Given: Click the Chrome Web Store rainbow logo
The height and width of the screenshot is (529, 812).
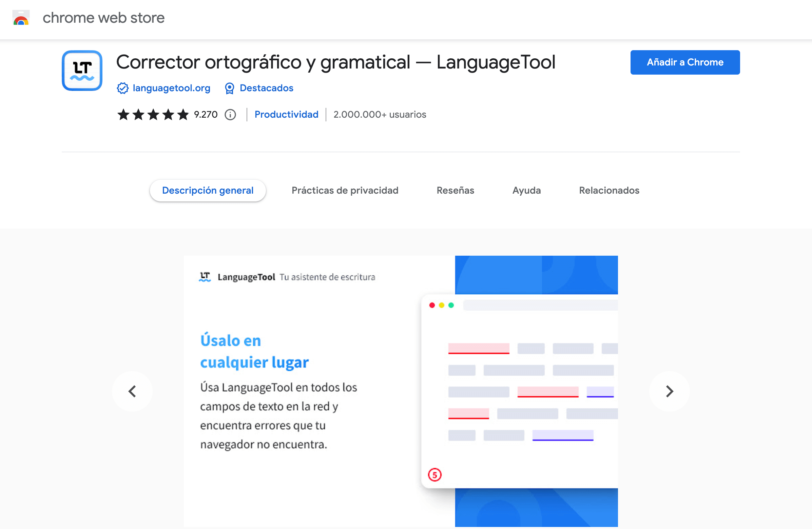Looking at the screenshot, I should point(21,18).
